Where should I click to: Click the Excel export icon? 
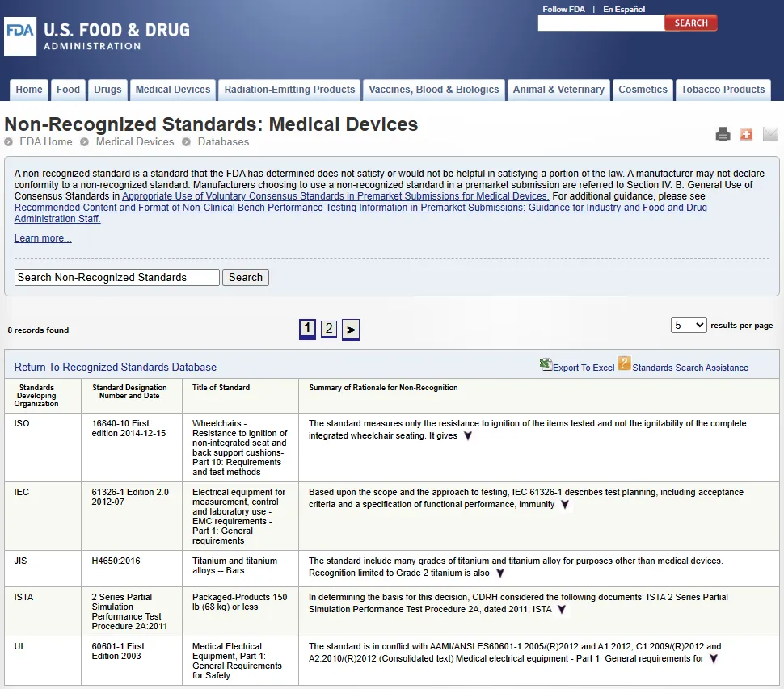(x=546, y=364)
